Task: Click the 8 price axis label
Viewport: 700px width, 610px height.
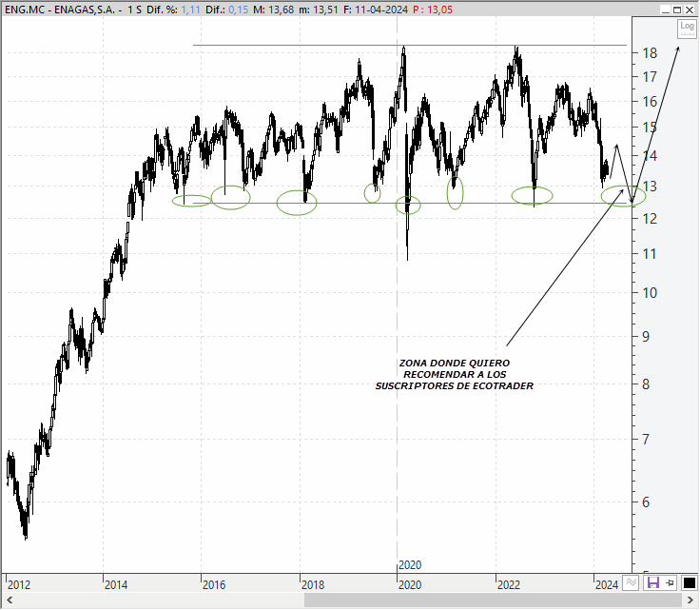Action: click(646, 384)
